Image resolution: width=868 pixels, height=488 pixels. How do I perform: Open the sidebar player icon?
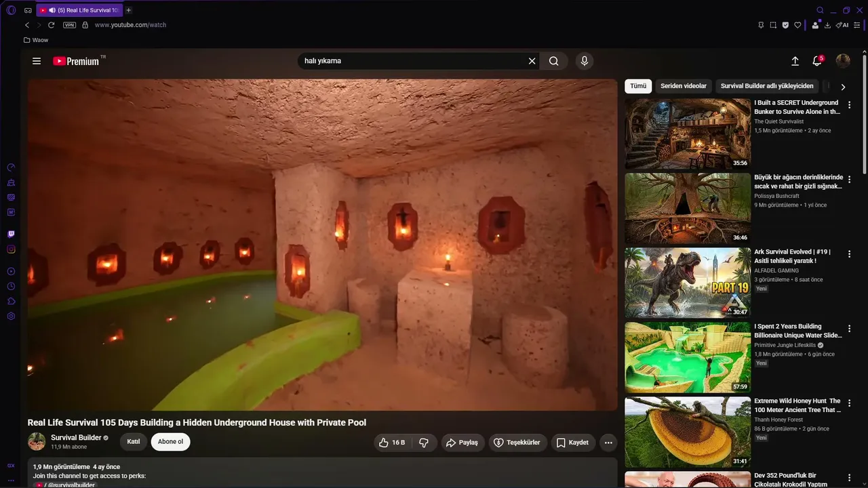11,271
